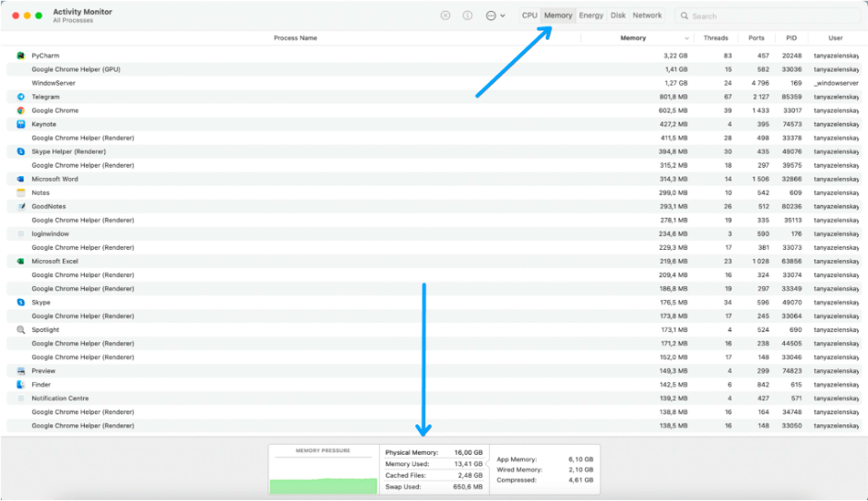Click the stop process icon in toolbar
The width and height of the screenshot is (868, 501).
(446, 16)
